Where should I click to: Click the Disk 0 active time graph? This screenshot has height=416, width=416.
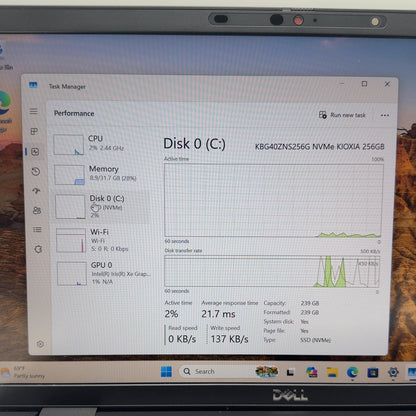[x=273, y=200]
